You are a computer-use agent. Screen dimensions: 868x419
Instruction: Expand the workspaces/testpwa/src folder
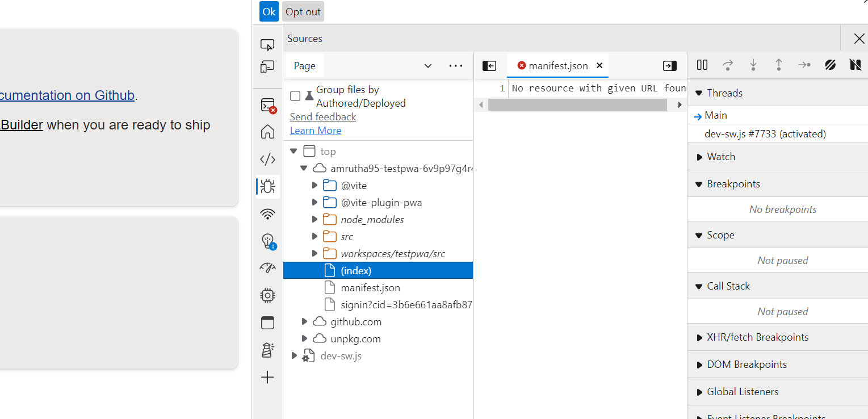pyautogui.click(x=315, y=254)
